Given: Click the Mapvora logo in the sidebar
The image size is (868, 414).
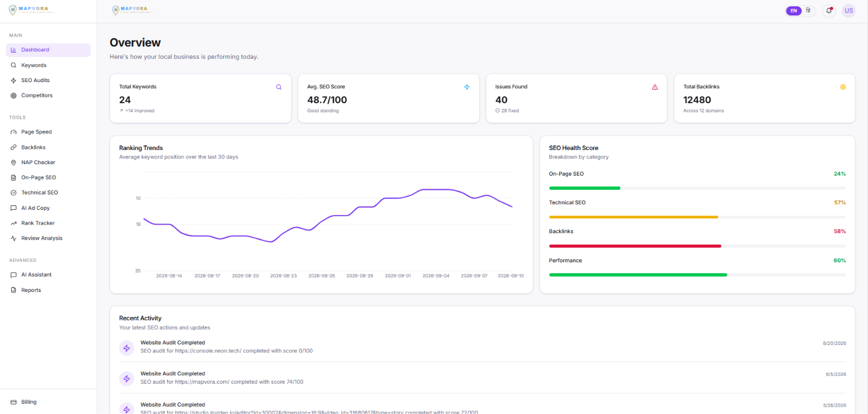Looking at the screenshot, I should (x=32, y=10).
